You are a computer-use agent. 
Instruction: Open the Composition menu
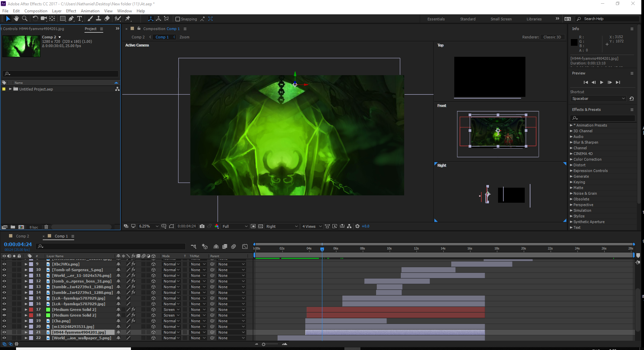point(36,11)
